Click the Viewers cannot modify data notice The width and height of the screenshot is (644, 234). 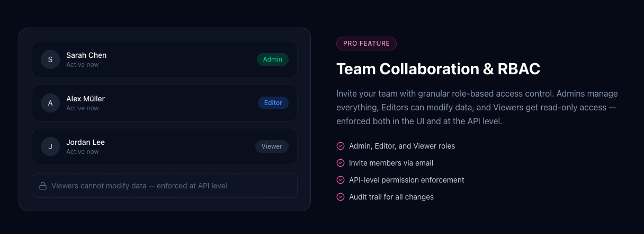click(x=139, y=186)
